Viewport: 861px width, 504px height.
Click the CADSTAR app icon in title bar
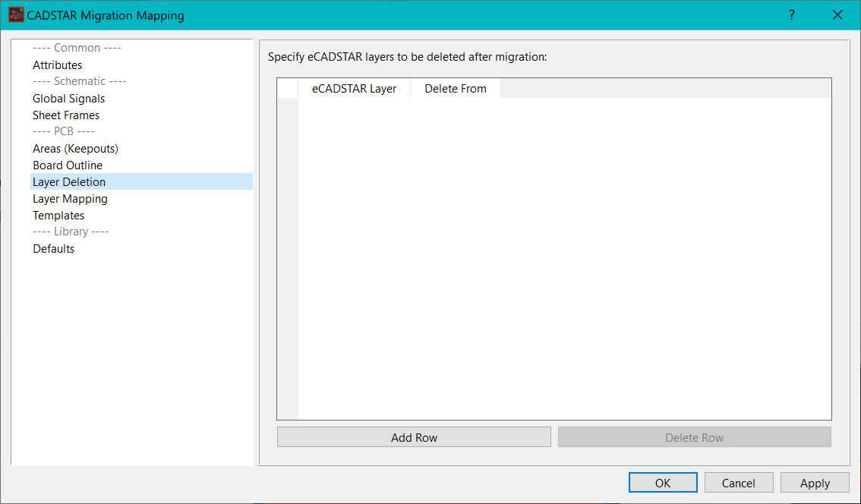pyautogui.click(x=17, y=15)
